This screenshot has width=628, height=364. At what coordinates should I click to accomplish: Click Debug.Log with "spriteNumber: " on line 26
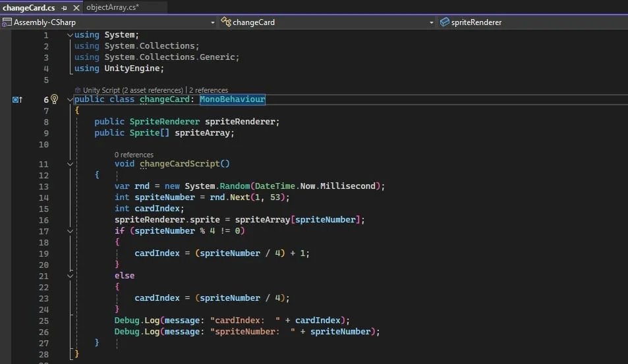247,332
